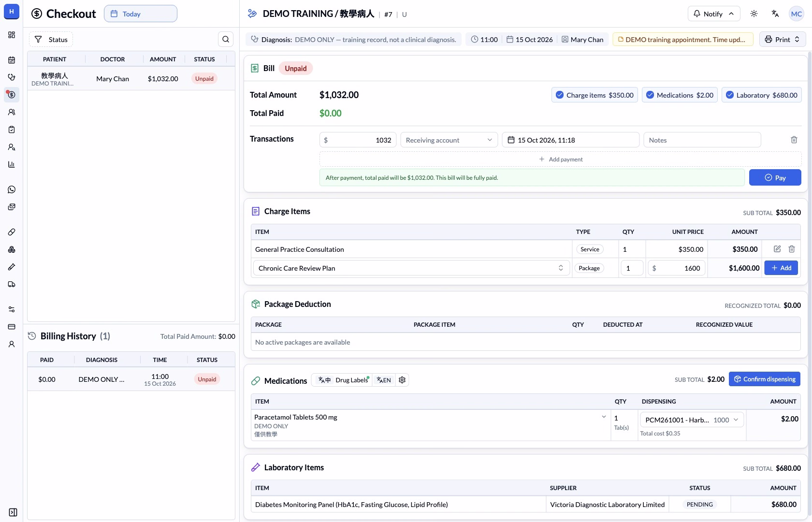The height and width of the screenshot is (522, 812).
Task: Switch drug labels to Chinese
Action: 324,380
